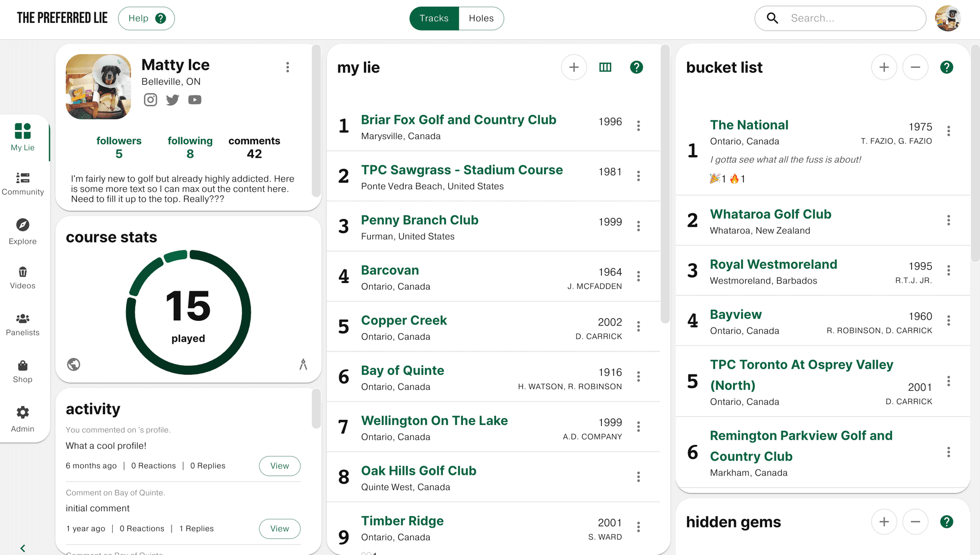Collapse the sidebar with the left chevron

pyautogui.click(x=22, y=548)
